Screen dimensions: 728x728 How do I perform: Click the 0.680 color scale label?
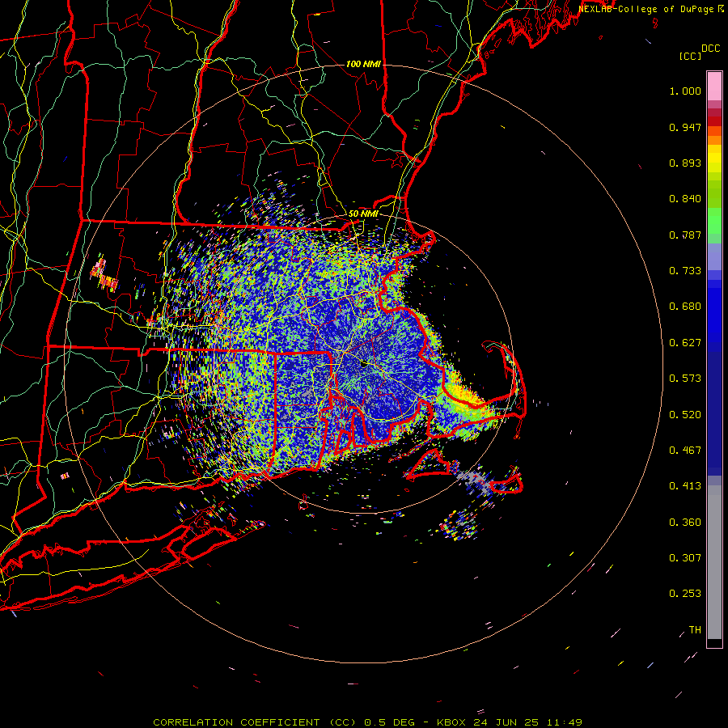pos(685,307)
